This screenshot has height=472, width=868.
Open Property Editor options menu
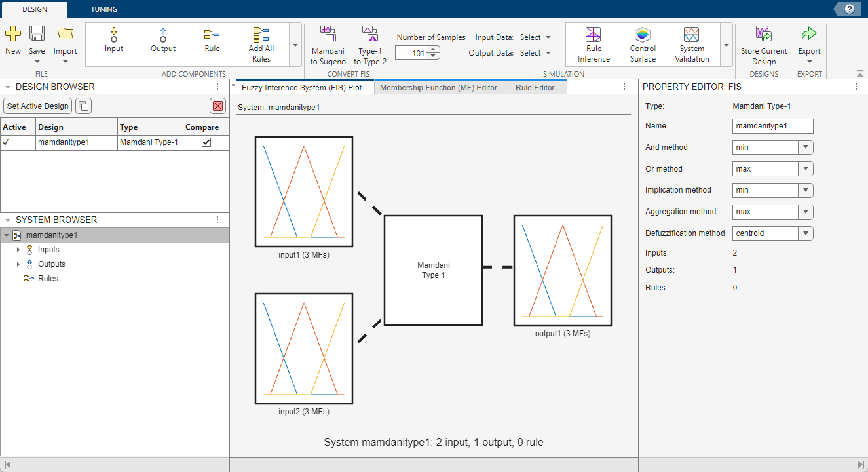coord(856,87)
